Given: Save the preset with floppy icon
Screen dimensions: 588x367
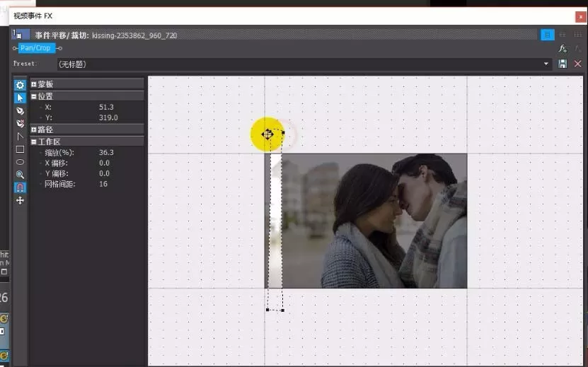Looking at the screenshot, I should click(x=563, y=64).
